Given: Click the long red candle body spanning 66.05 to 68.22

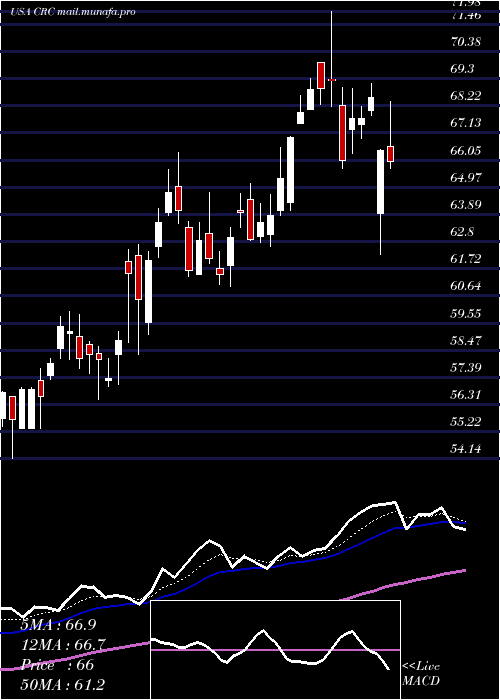Looking at the screenshot, I should click(342, 133).
